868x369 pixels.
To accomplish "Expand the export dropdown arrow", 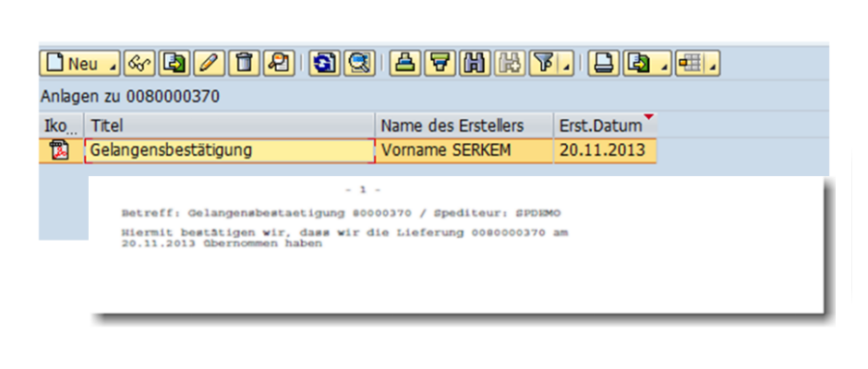I will [664, 65].
